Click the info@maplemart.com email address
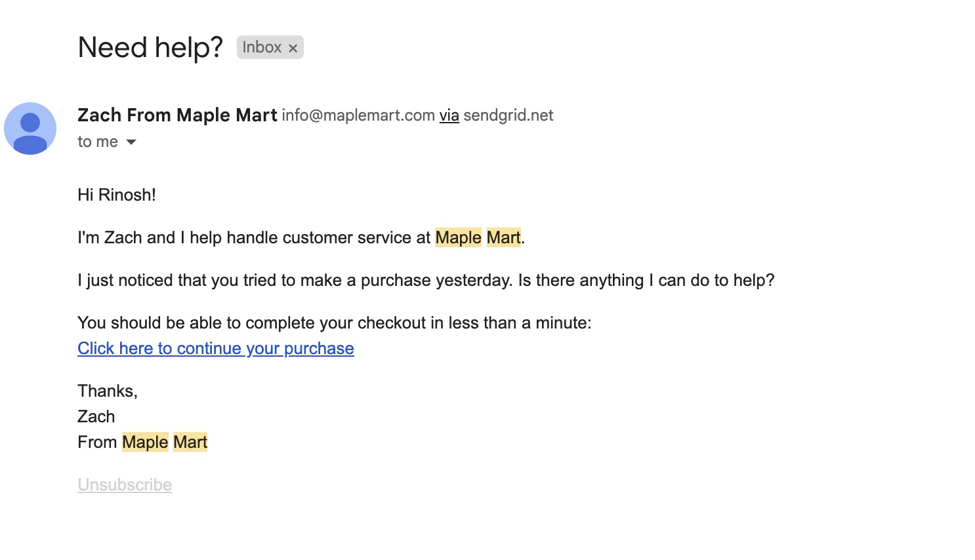 coord(358,115)
